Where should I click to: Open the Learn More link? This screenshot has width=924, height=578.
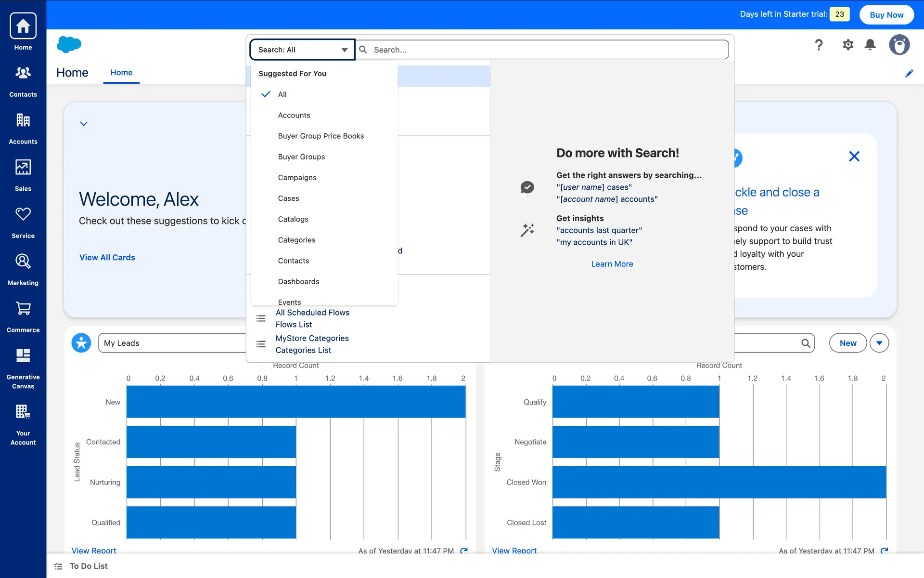(x=612, y=264)
